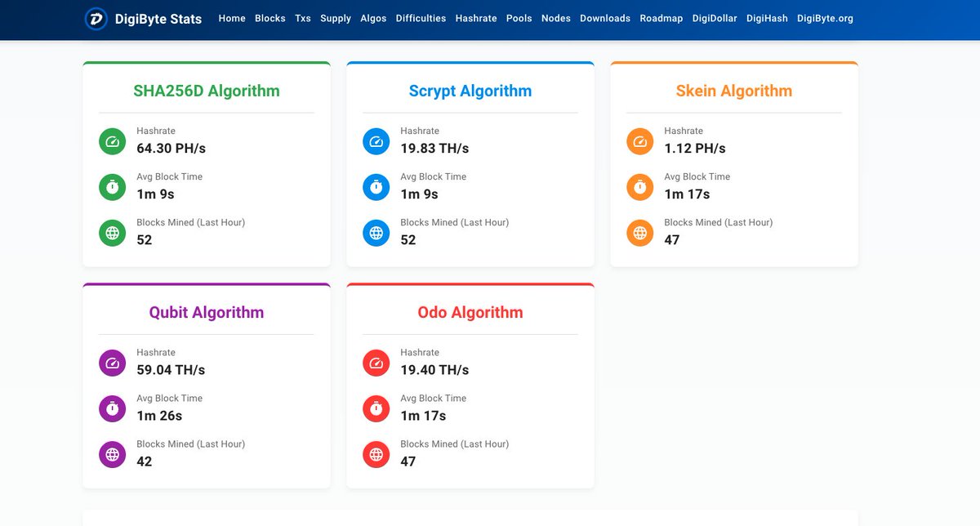Select the 64.30 PH/s hashrate value
This screenshot has width=980, height=526.
click(x=171, y=149)
